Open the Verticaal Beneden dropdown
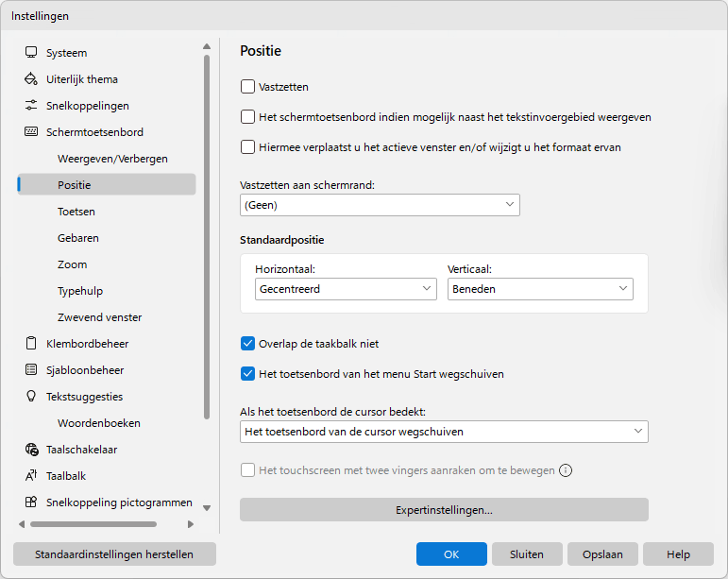The height and width of the screenshot is (579, 728). pyautogui.click(x=540, y=289)
